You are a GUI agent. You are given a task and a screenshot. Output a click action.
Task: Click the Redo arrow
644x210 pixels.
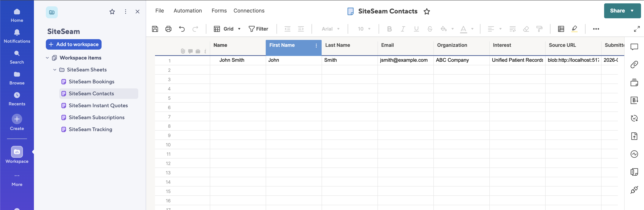click(x=195, y=29)
